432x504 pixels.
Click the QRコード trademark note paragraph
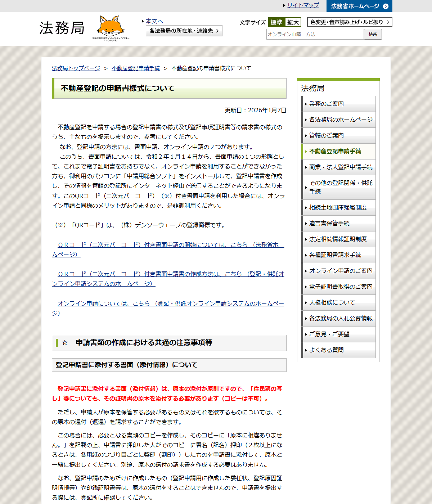coord(139,225)
